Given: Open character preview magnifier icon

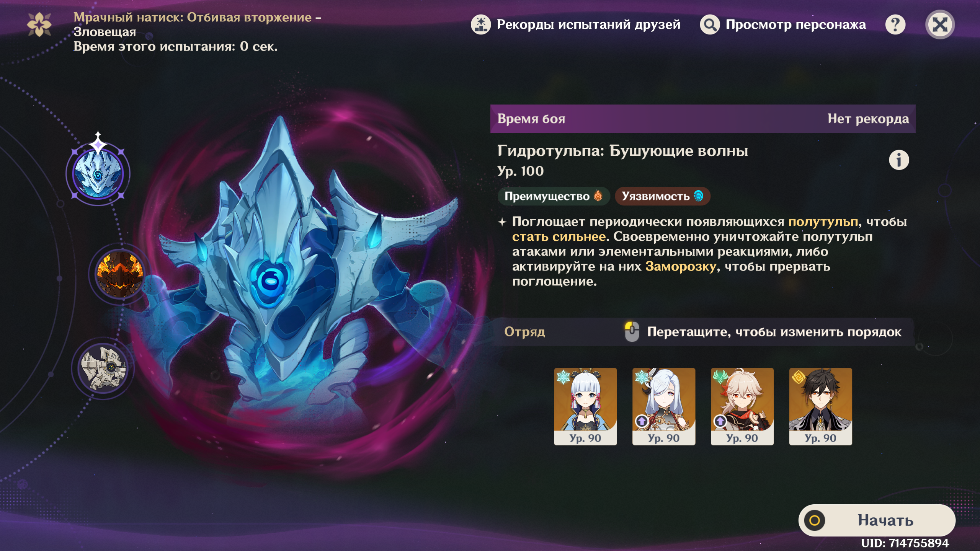Looking at the screenshot, I should [710, 25].
